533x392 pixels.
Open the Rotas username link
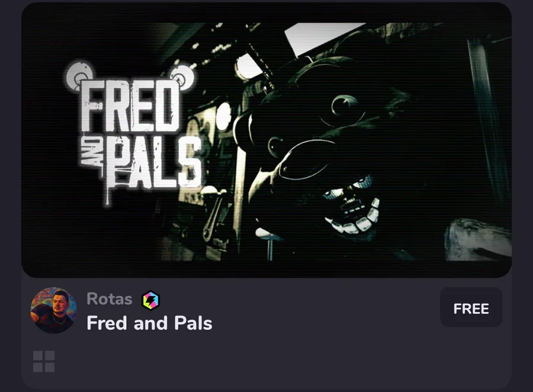(110, 299)
